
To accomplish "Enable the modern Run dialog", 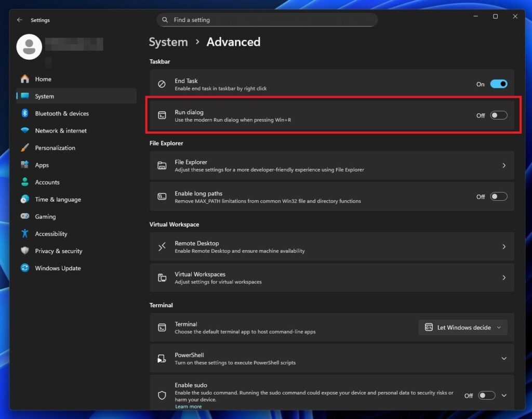I will coord(498,115).
